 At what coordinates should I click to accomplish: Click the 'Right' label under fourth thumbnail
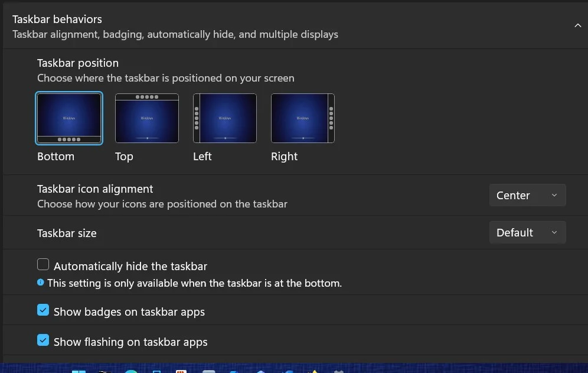pyautogui.click(x=284, y=157)
